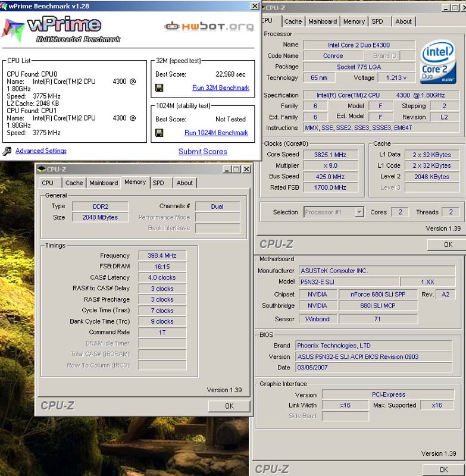Click the Name field Intel Core 2 Duo E4300
The width and height of the screenshot is (466, 476).
pyautogui.click(x=359, y=45)
